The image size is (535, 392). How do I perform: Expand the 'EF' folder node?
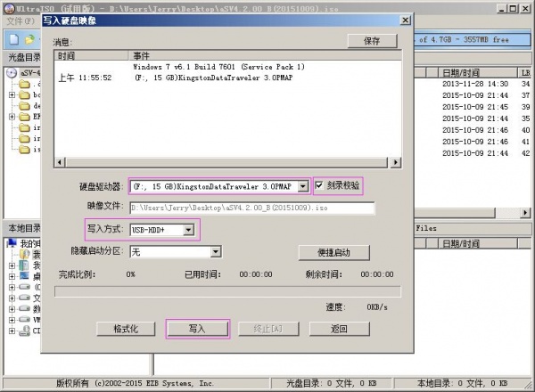(12, 117)
